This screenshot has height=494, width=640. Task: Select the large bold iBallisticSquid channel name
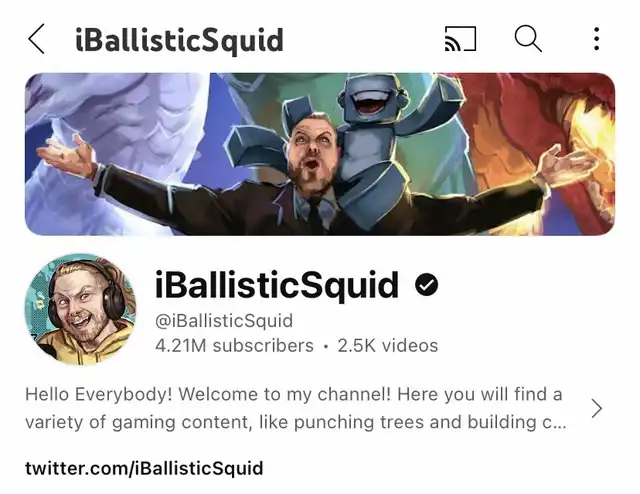277,285
